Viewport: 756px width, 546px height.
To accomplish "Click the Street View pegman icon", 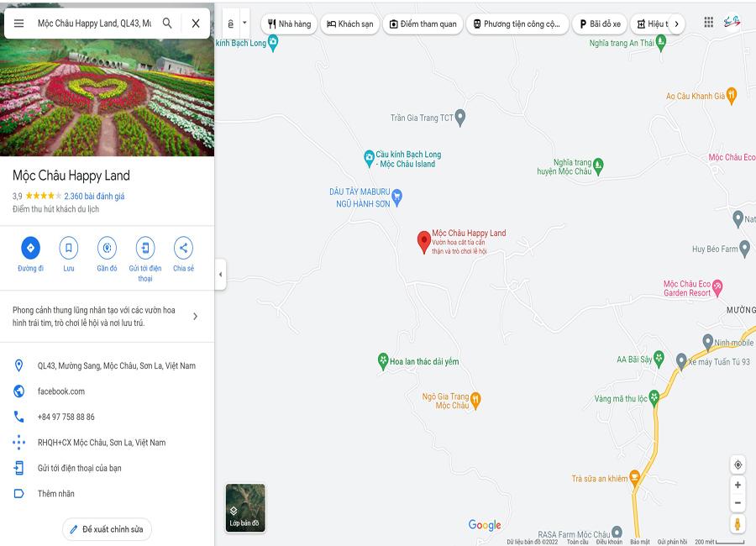I will tap(738, 524).
